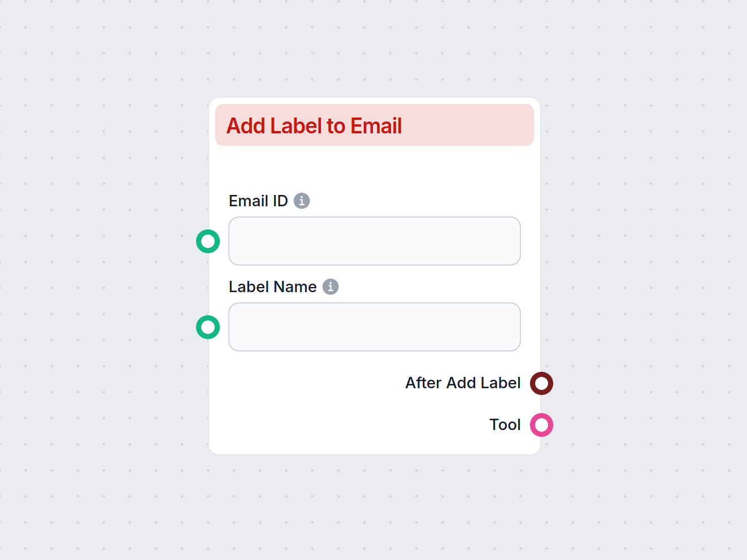Click inside the Label Name input box
The height and width of the screenshot is (560, 747).
pyautogui.click(x=375, y=327)
